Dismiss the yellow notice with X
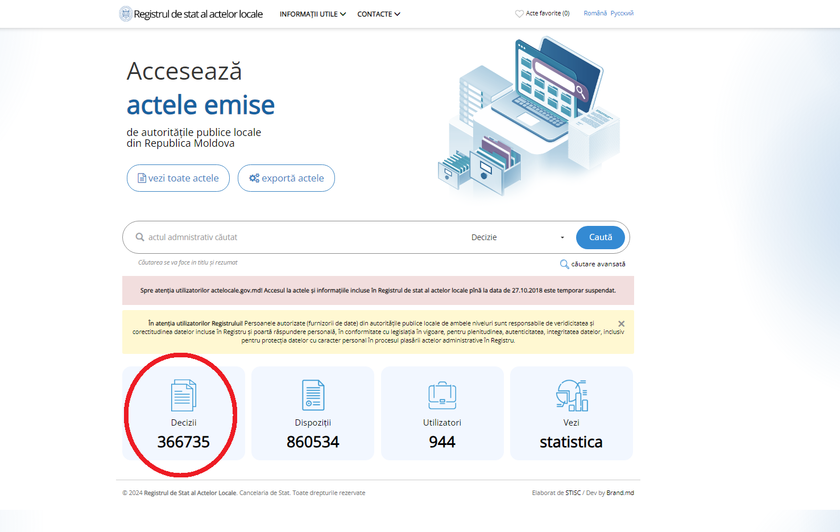 click(x=621, y=324)
